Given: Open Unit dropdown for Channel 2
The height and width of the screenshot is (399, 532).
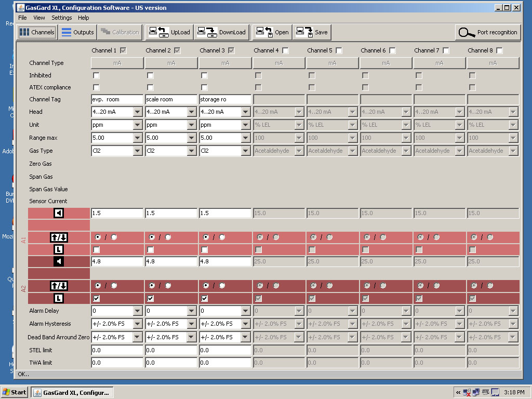Looking at the screenshot, I should point(192,125).
